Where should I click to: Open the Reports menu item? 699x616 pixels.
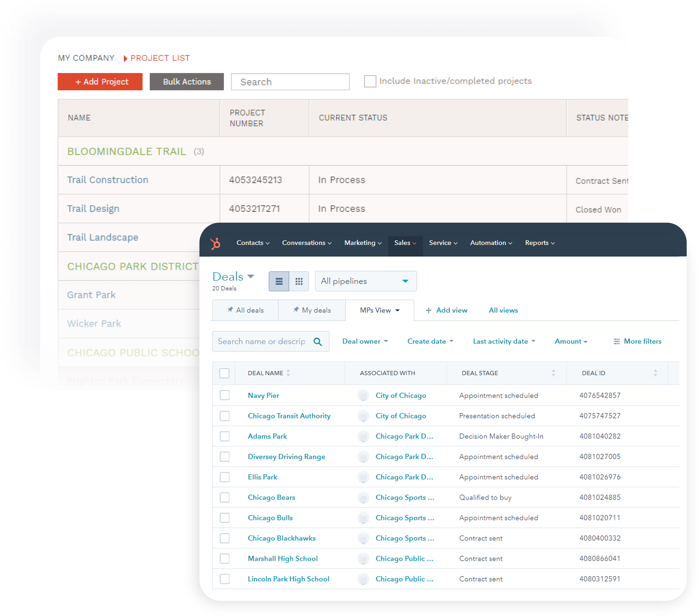click(536, 243)
